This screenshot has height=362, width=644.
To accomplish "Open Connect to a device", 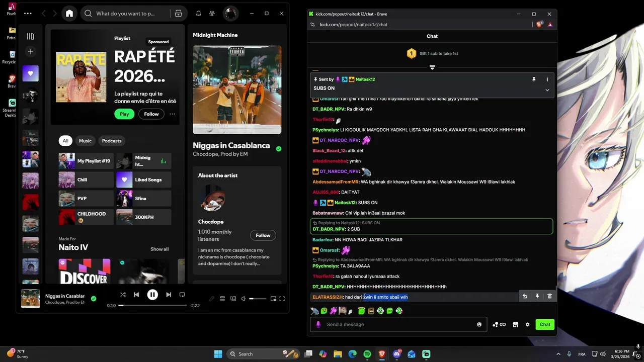I will pos(233,299).
